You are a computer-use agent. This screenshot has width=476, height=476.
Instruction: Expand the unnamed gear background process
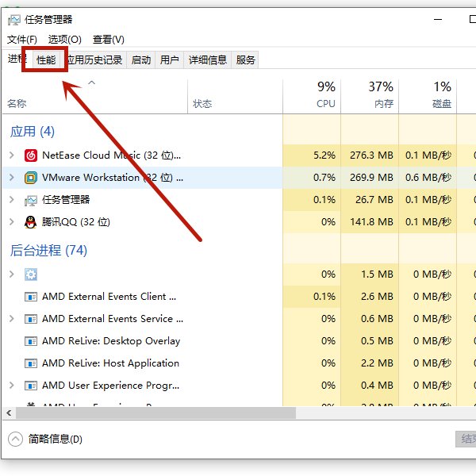(12, 274)
